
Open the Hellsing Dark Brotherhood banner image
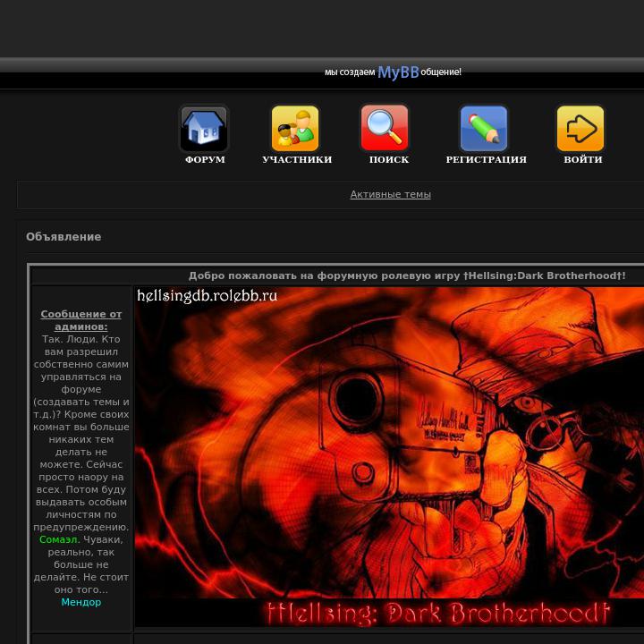pyautogui.click(x=389, y=457)
